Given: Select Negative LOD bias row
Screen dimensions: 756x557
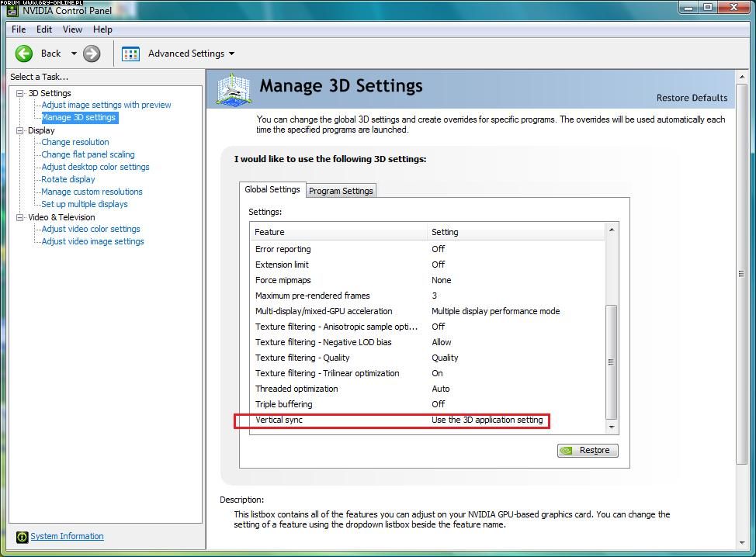Looking at the screenshot, I should (428, 342).
